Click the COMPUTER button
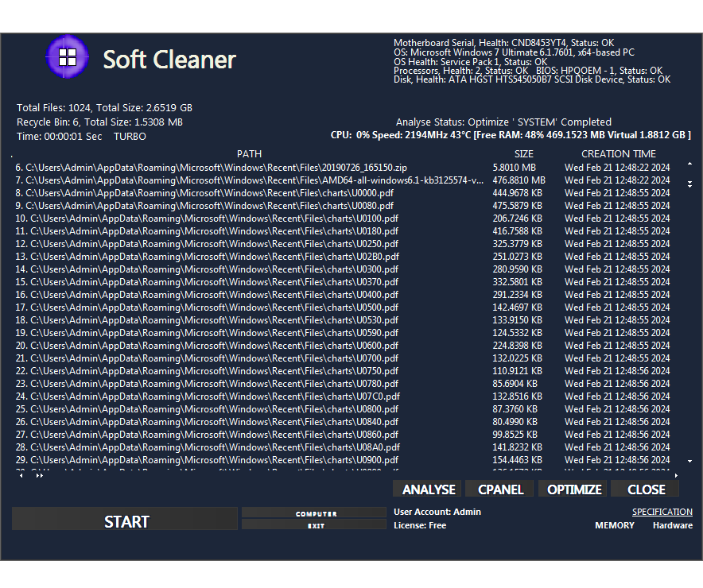The height and width of the screenshot is (588, 703). coord(315,513)
